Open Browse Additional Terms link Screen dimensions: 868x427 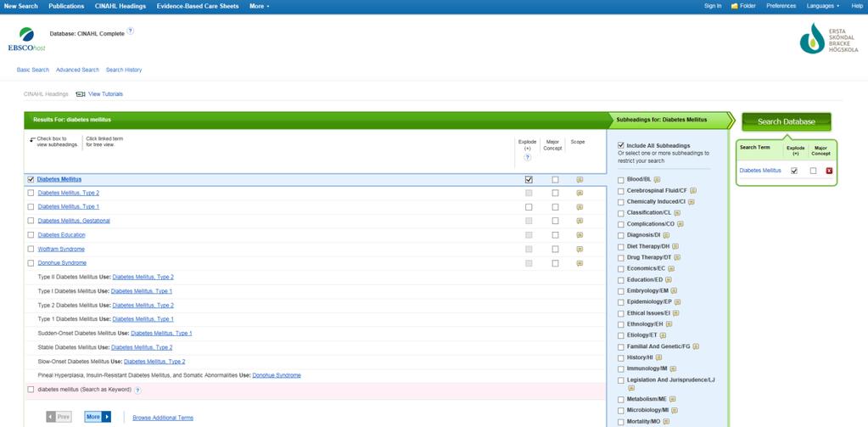pyautogui.click(x=163, y=418)
